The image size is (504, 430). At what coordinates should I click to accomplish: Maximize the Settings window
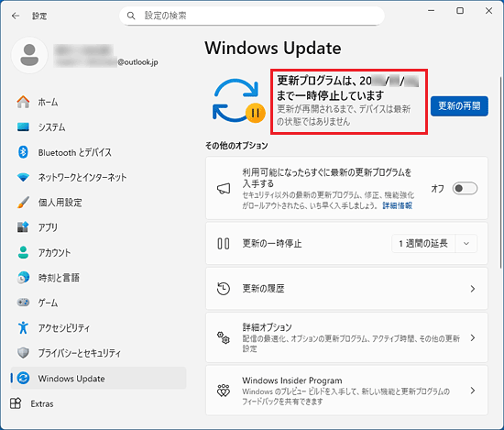pyautogui.click(x=460, y=11)
